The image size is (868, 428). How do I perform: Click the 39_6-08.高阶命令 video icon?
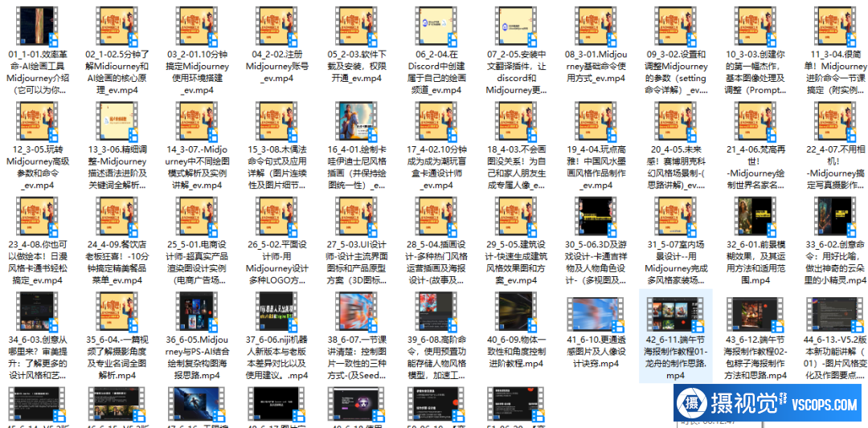[x=436, y=311]
